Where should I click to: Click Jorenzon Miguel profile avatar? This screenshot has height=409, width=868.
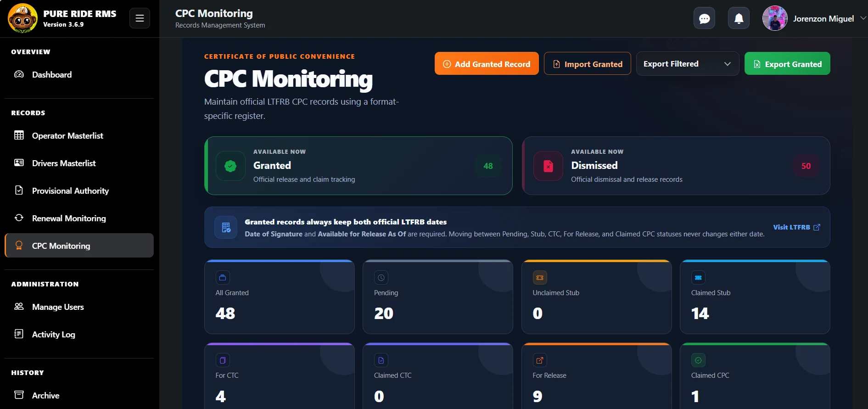(x=775, y=18)
